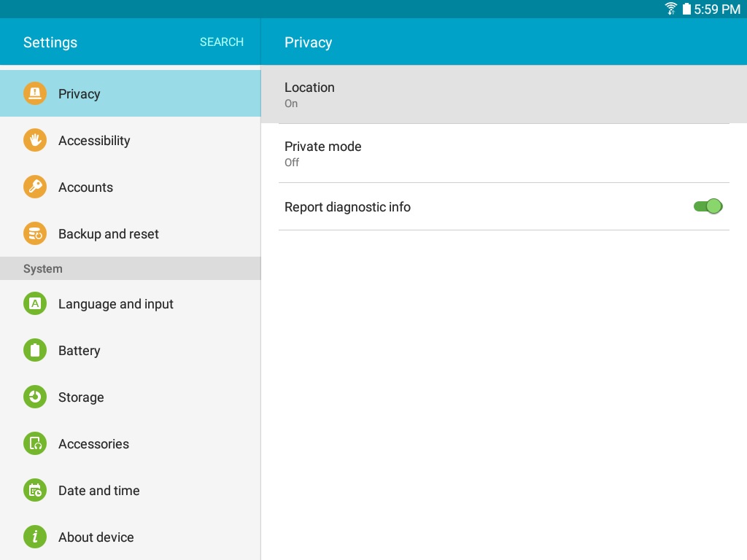
Task: Tap the Location 'On' status text
Action: (x=291, y=104)
